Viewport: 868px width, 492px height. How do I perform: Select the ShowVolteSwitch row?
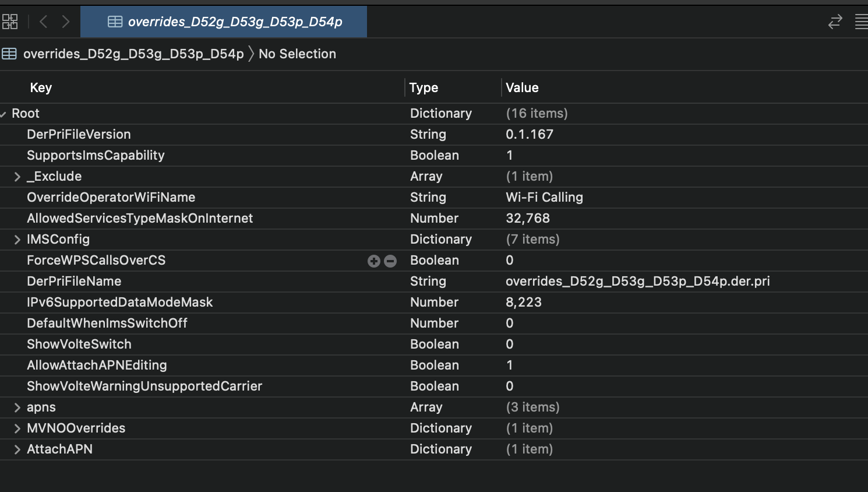(x=79, y=344)
